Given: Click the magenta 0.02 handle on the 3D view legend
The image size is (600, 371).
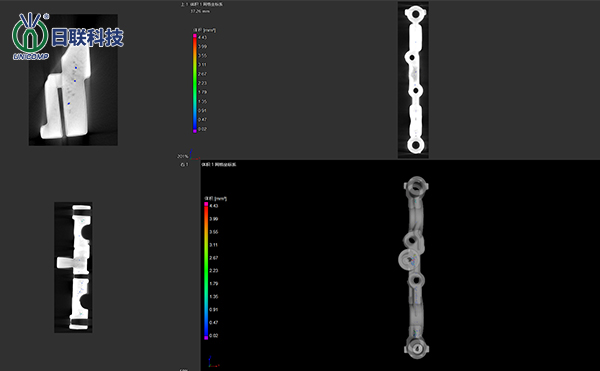Looking at the screenshot, I should [206, 338].
